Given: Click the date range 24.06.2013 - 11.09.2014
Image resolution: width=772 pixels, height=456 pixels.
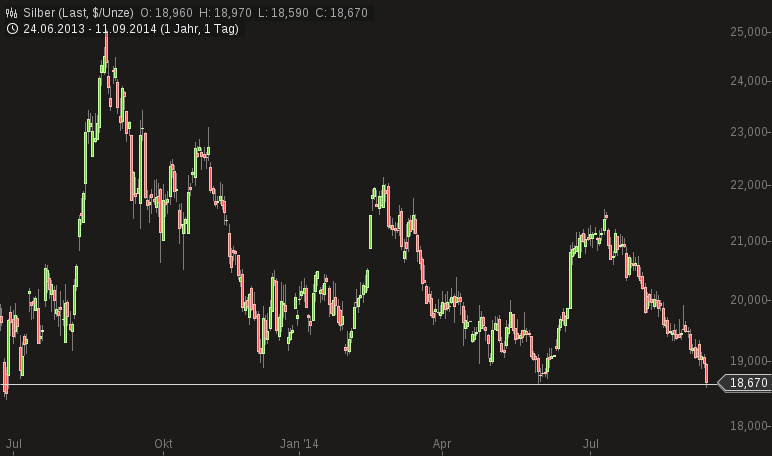Looking at the screenshot, I should point(90,29).
